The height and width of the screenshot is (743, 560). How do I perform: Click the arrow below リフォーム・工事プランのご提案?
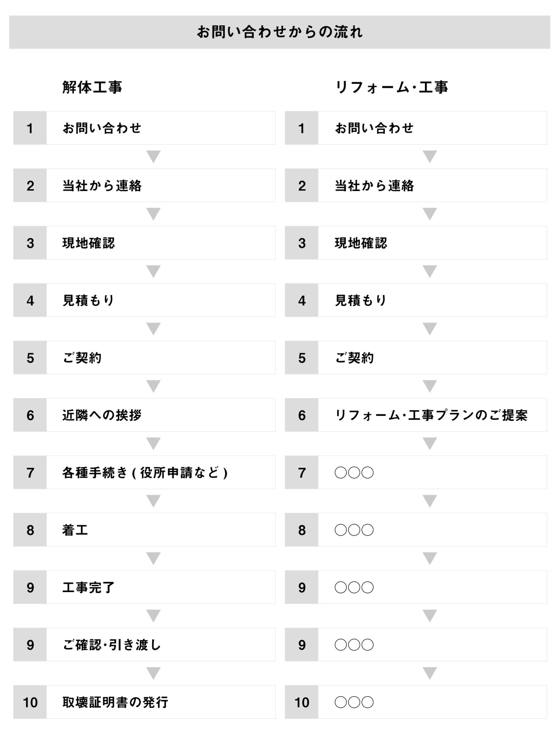430,443
